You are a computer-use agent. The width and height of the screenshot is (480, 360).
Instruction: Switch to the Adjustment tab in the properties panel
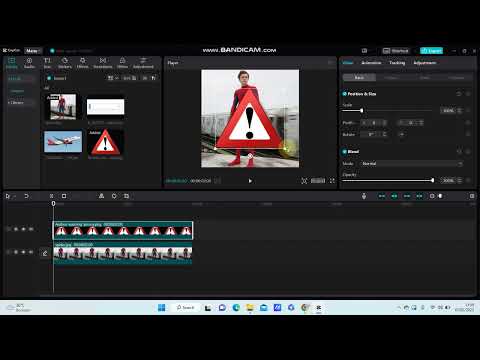coord(425,63)
